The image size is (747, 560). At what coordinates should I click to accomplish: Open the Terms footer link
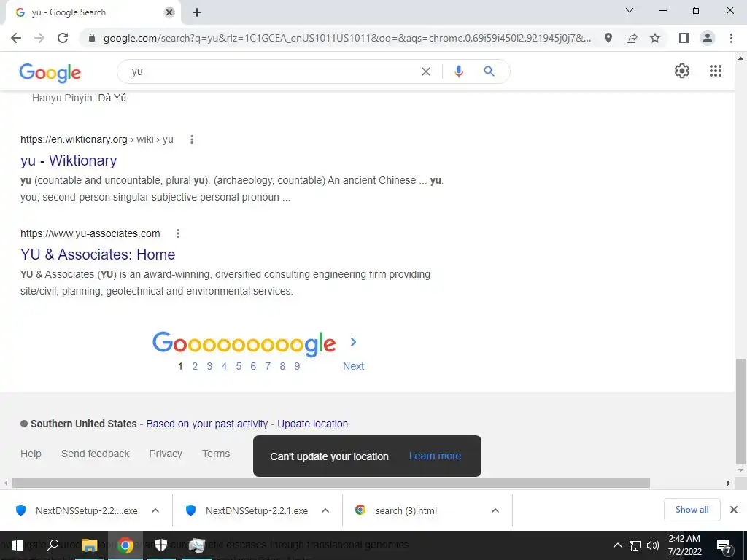tap(216, 454)
